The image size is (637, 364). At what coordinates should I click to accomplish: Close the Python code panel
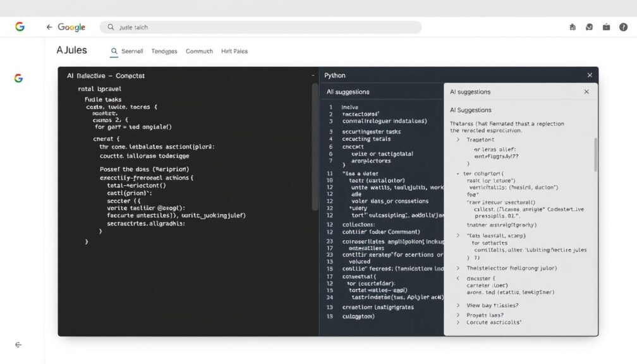point(589,75)
